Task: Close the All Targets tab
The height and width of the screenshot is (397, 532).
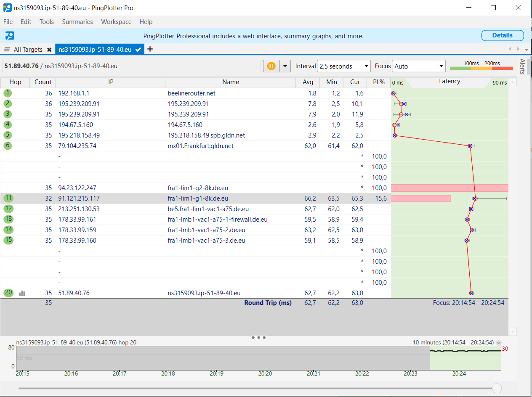Action: (49, 50)
